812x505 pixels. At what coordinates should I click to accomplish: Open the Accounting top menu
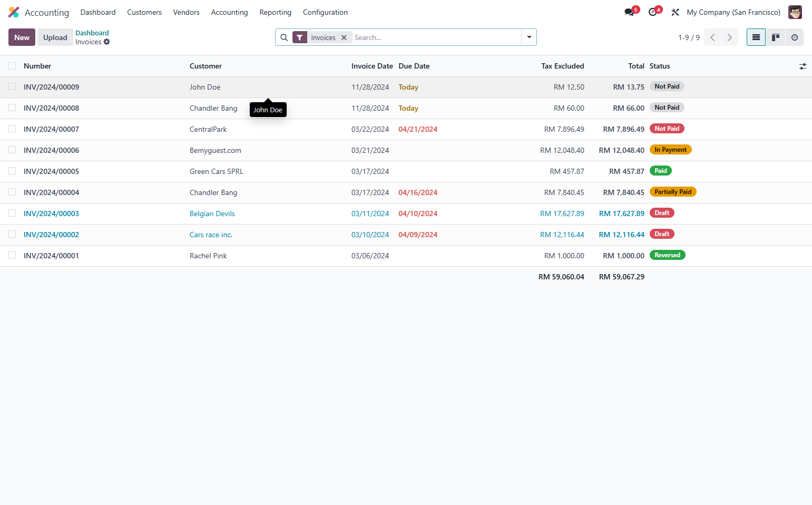pos(229,12)
